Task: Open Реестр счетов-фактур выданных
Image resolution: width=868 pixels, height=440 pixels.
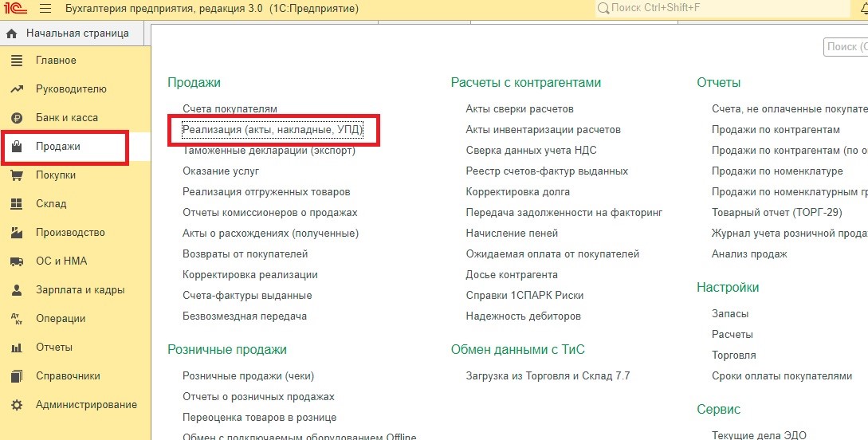Action: point(547,171)
